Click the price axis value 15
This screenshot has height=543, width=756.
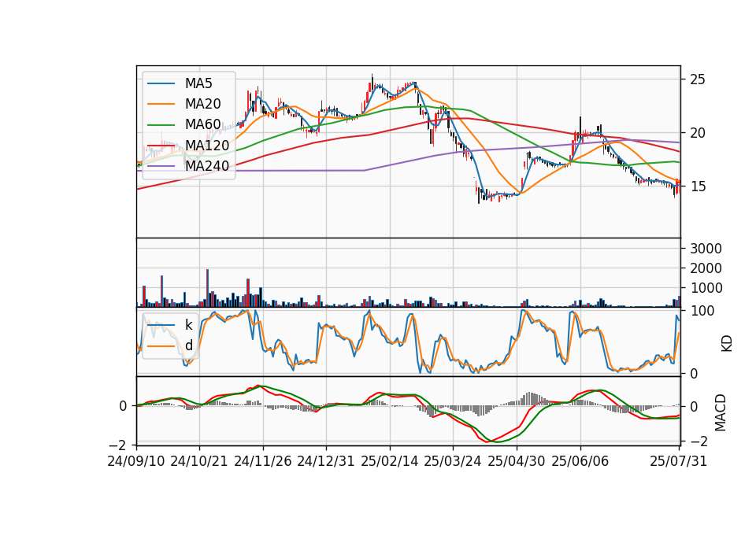[698, 187]
